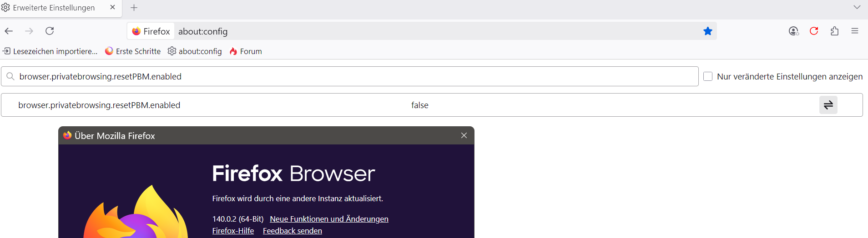Open about:config bookmark in toolbar
The image size is (868, 238).
[195, 51]
